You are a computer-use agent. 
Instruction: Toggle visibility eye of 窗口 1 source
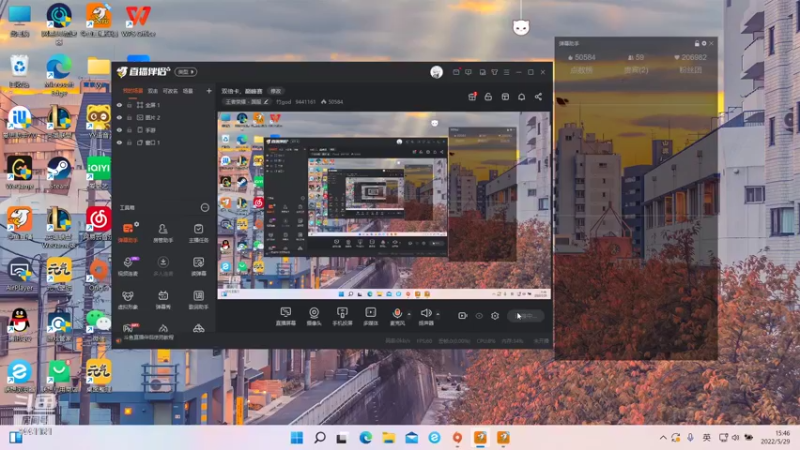(x=119, y=143)
